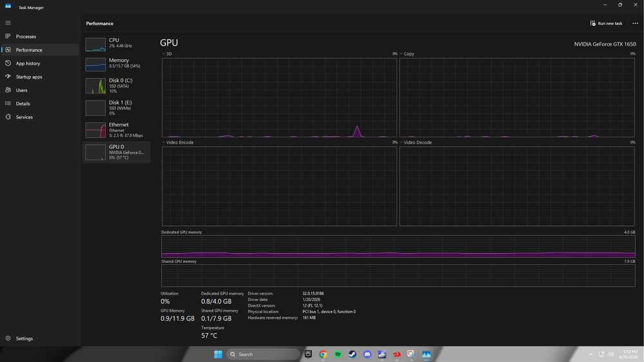This screenshot has height=362, width=644.
Task: Click the Video Decode graph
Action: click(x=517, y=186)
